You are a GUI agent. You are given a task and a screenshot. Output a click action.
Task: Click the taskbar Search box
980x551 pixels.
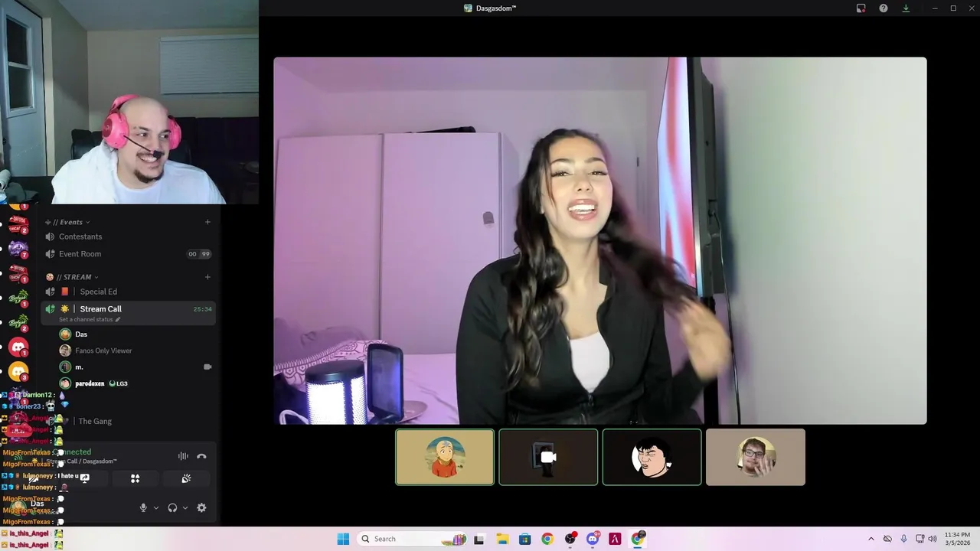tap(412, 539)
